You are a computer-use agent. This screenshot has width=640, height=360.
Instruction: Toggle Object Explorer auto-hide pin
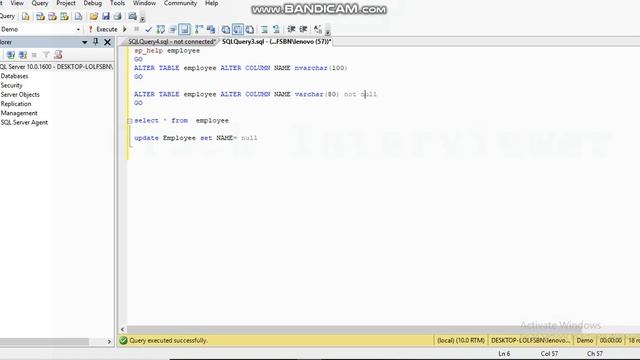click(96, 42)
